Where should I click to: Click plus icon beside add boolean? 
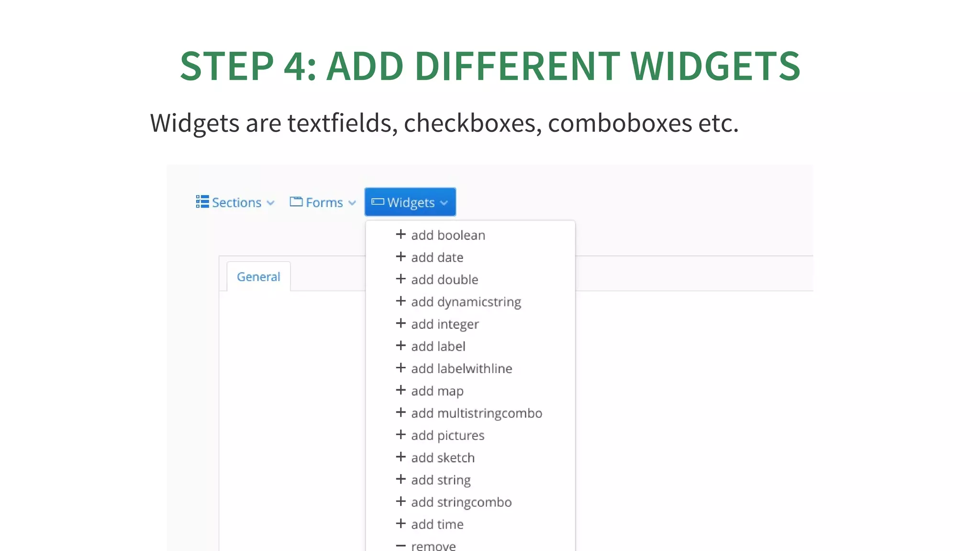pos(401,234)
